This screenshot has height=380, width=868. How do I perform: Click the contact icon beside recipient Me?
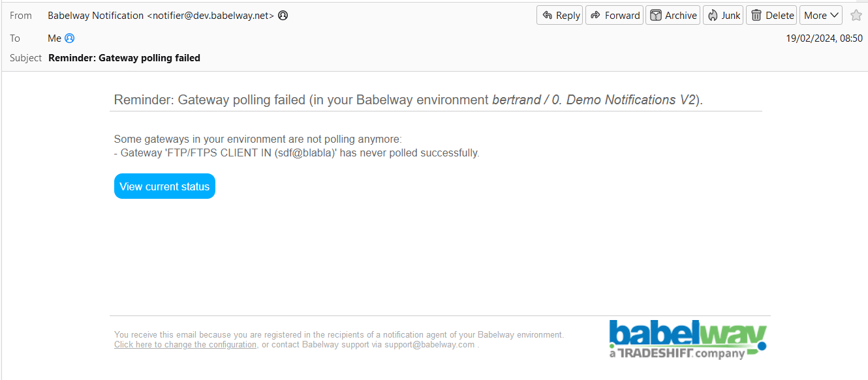click(x=70, y=38)
